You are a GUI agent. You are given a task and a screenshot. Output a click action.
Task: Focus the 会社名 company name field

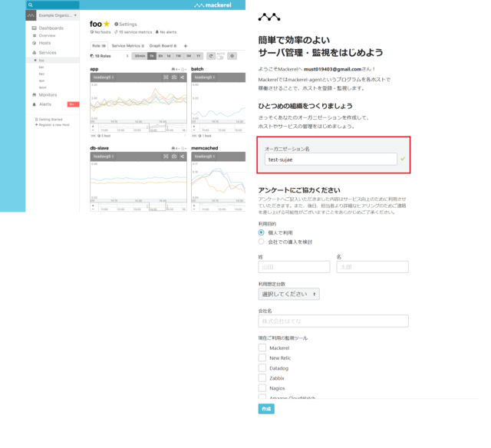[x=333, y=321]
